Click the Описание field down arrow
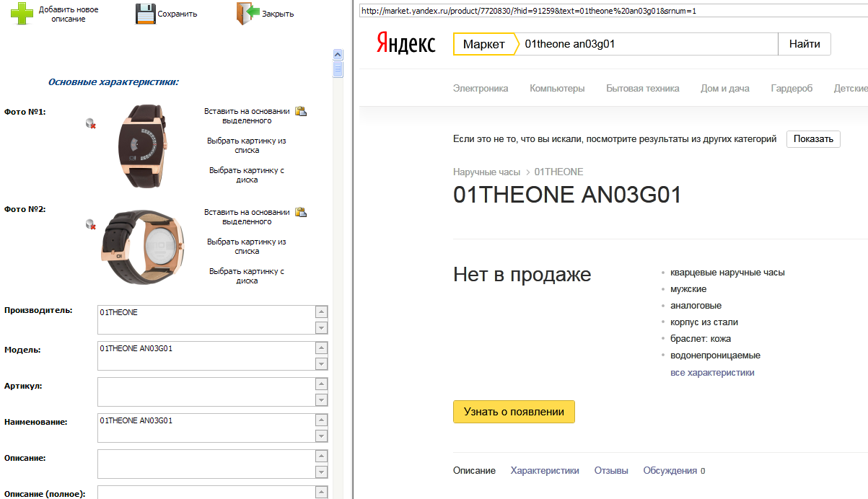 (x=322, y=472)
